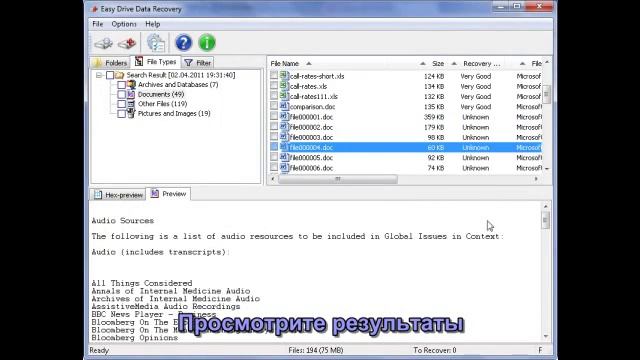Collapse the Search Result tree node
This screenshot has height=360, width=640.
pos(99,75)
